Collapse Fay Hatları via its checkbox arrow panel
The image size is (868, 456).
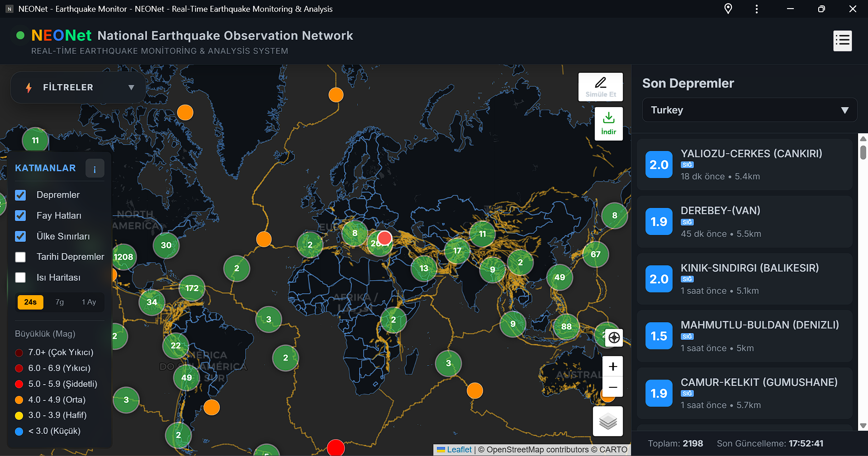click(x=20, y=216)
